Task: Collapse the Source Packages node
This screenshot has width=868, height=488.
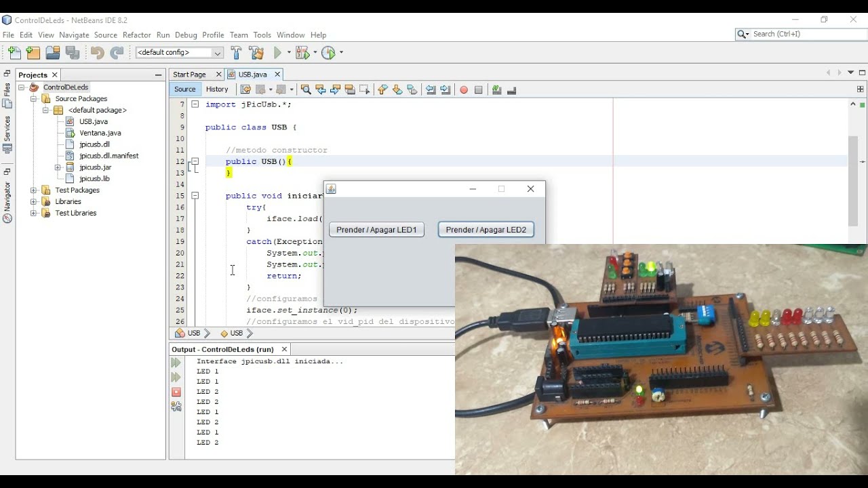Action: [x=33, y=99]
